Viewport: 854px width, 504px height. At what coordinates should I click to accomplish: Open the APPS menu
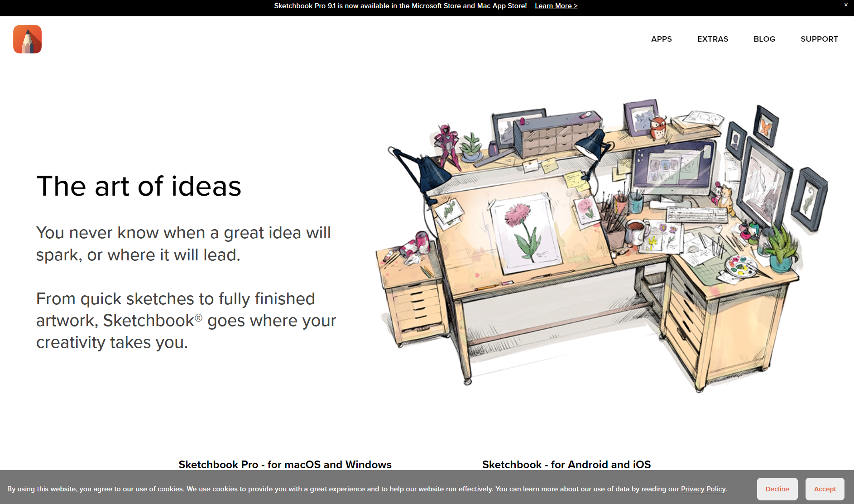662,39
